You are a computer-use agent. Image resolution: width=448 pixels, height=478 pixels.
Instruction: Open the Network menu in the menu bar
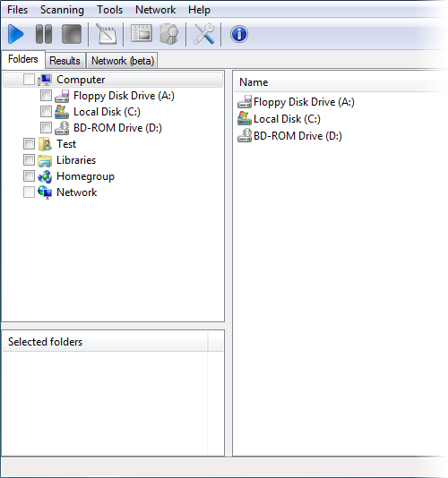[x=155, y=10]
